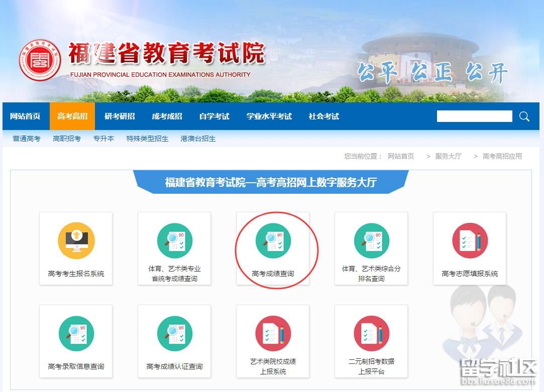Image resolution: width=544 pixels, height=392 pixels.
Task: Click the 体育、艺术类专业省统考成绩查询 icon
Action: tap(174, 241)
